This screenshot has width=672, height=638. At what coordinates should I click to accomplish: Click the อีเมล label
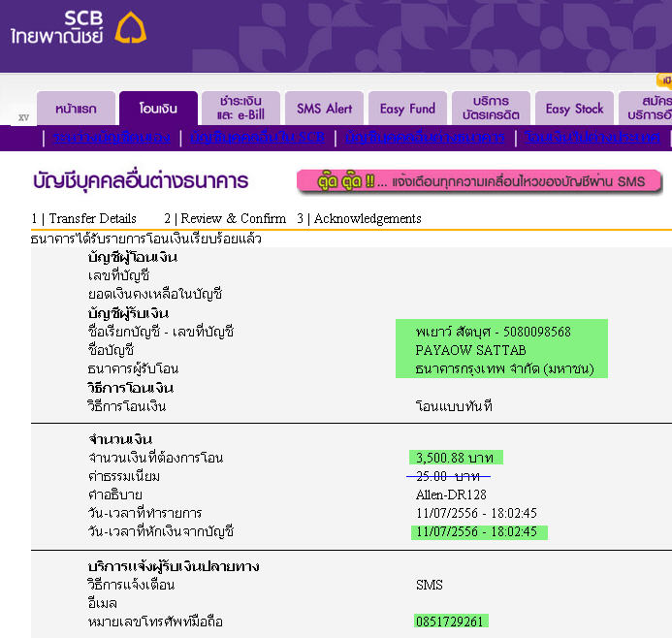tap(103, 603)
